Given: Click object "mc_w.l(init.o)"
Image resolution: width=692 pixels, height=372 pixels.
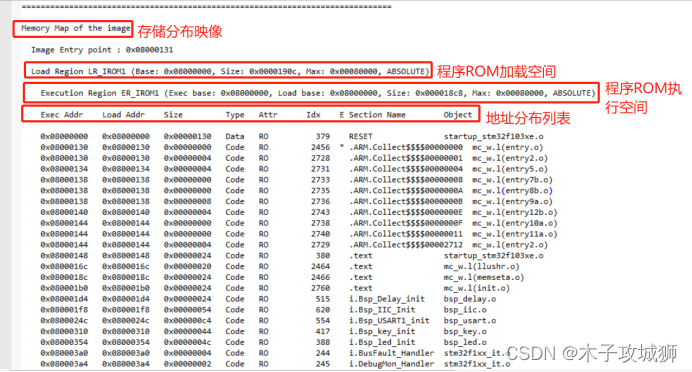Looking at the screenshot, I should pos(477,288).
